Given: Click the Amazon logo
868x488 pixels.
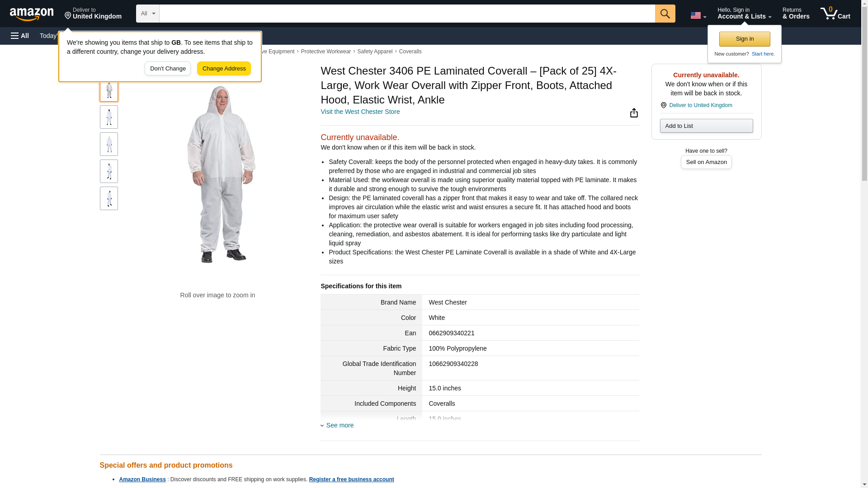Looking at the screenshot, I should click(32, 14).
